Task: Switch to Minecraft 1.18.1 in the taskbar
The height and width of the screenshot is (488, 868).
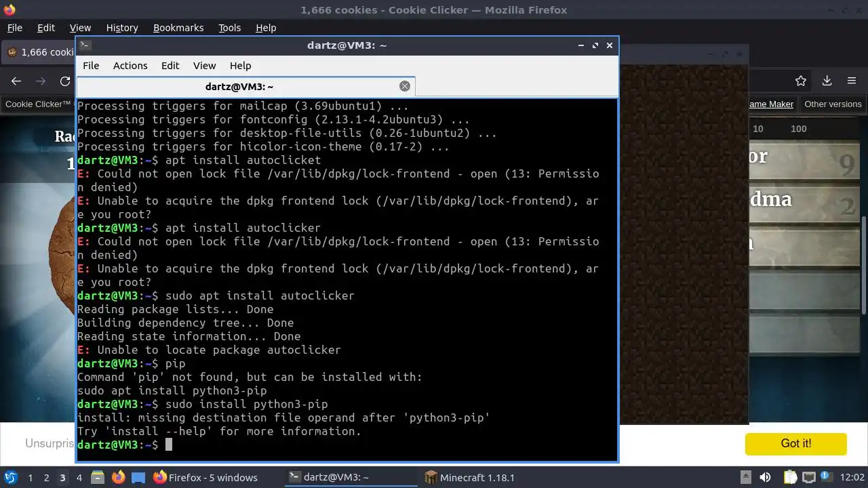Action: pos(469,477)
